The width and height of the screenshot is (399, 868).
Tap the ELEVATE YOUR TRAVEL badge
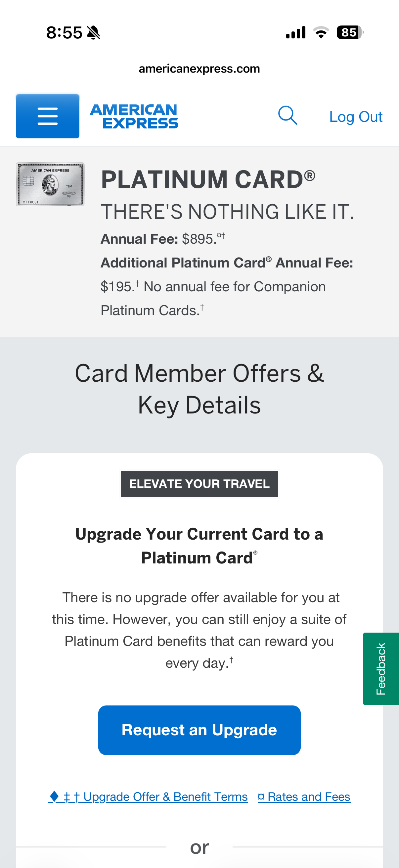click(x=199, y=484)
